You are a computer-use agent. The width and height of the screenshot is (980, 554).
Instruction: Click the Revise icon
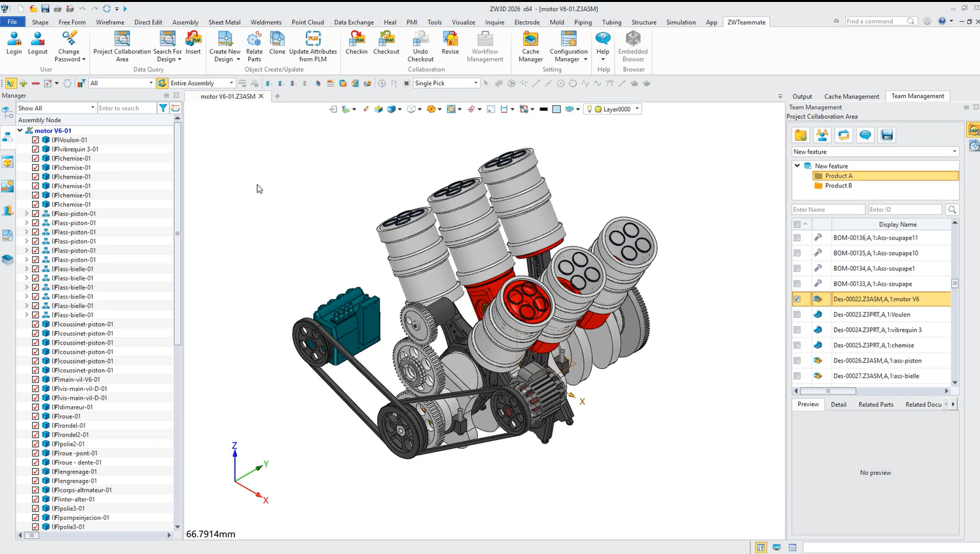pyautogui.click(x=450, y=43)
